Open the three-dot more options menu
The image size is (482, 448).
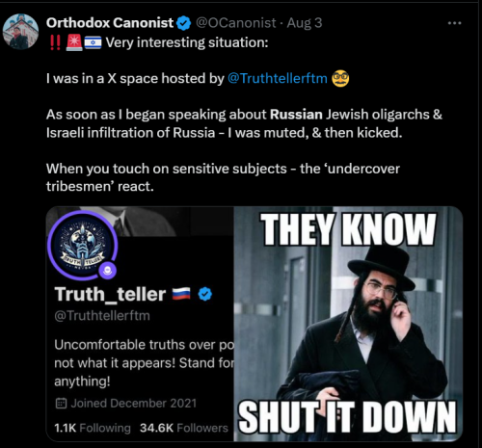[455, 23]
